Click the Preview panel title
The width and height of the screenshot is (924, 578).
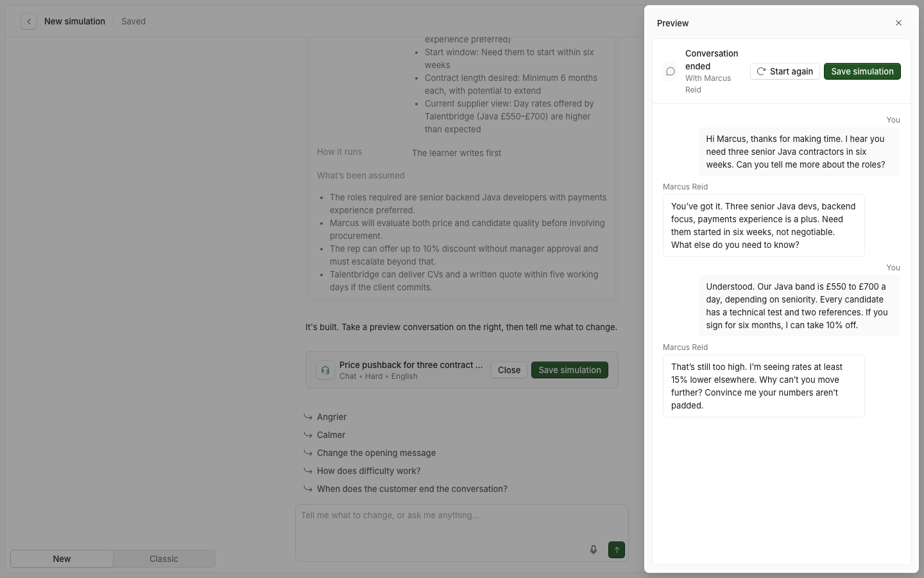click(672, 23)
